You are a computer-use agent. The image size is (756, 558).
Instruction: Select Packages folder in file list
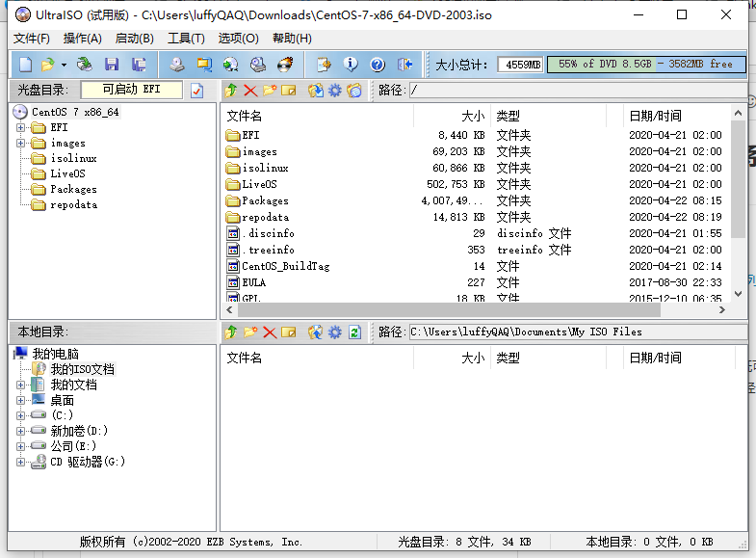265,200
